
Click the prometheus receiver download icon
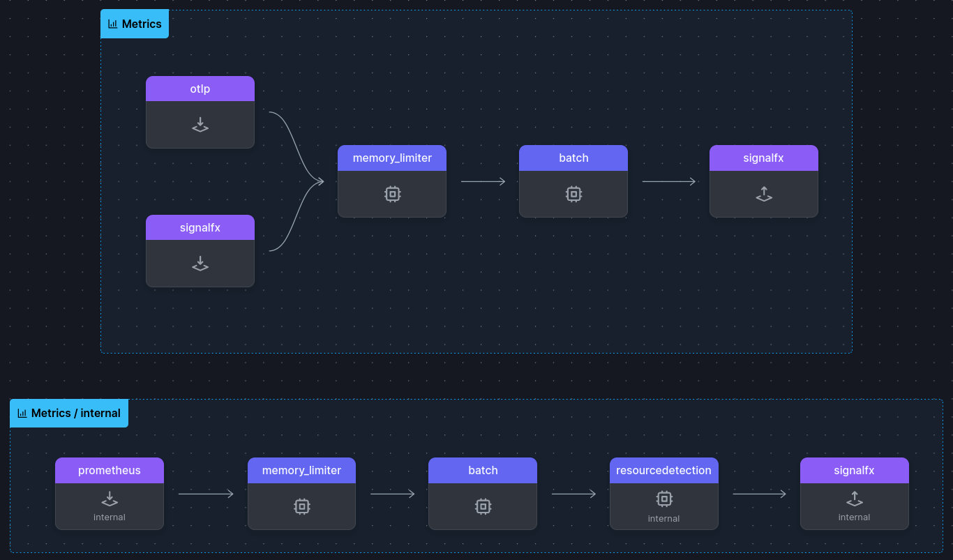pos(110,499)
